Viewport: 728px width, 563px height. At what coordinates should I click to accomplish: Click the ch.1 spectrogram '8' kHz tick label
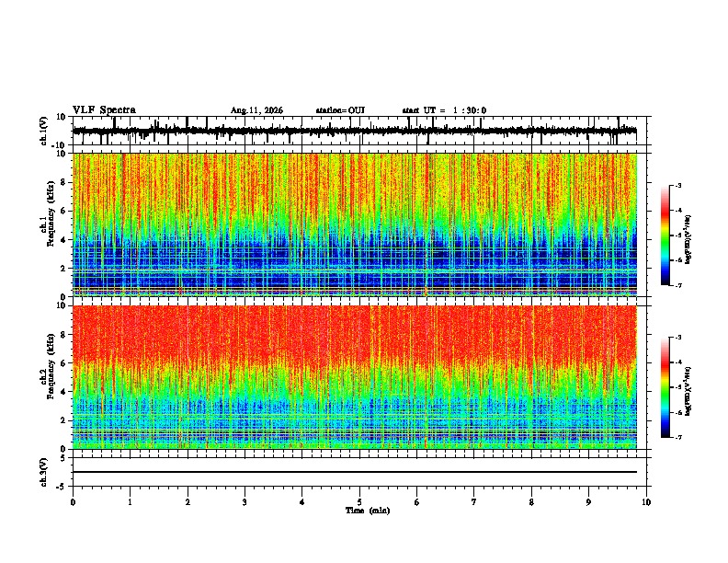pyautogui.click(x=63, y=182)
